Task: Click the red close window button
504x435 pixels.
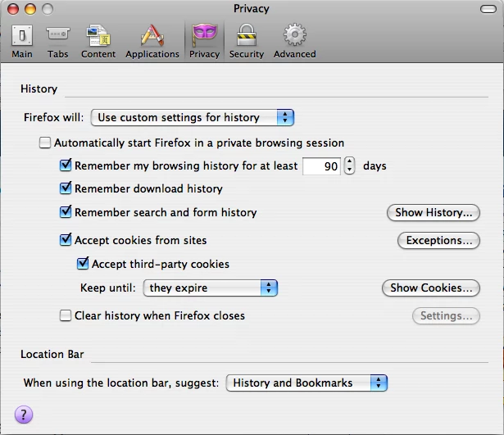Action: click(x=13, y=9)
